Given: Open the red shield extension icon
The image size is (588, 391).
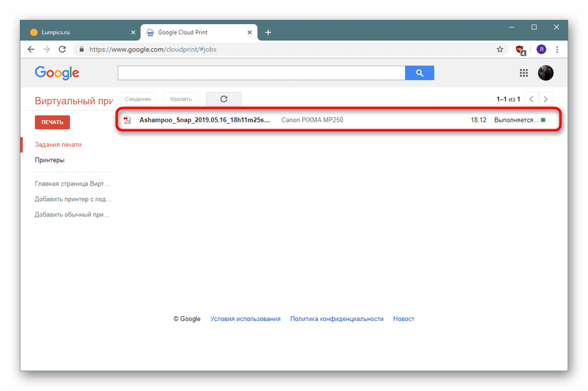Looking at the screenshot, I should [521, 50].
